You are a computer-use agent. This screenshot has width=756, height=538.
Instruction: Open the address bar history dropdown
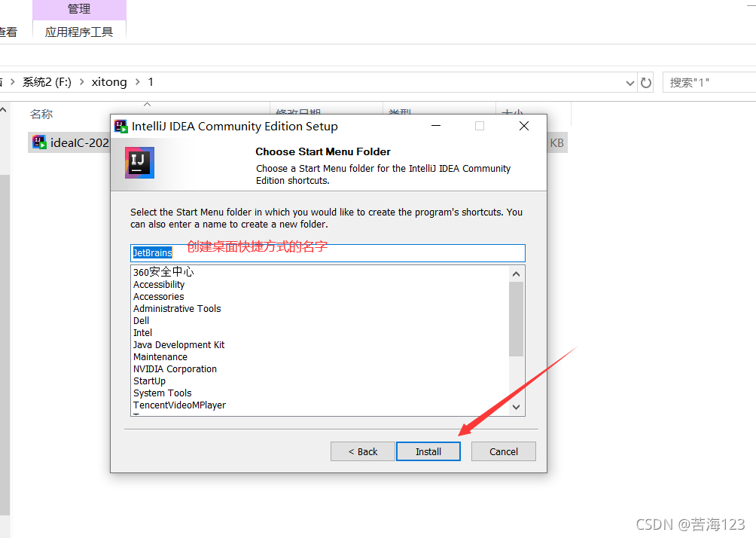click(629, 83)
